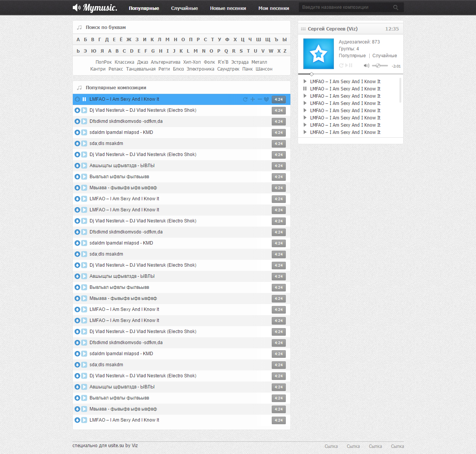476x454 pixels.
Task: Click the player volume slider knob
Action: tap(378, 66)
